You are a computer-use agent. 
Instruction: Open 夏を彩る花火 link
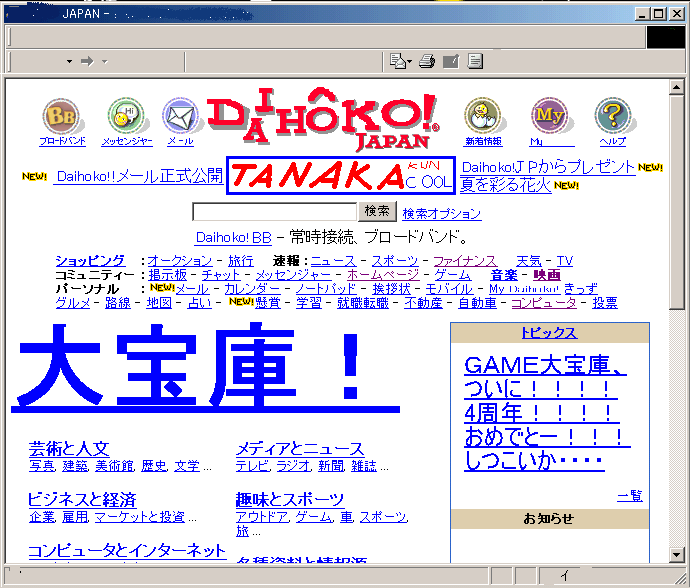[505, 185]
